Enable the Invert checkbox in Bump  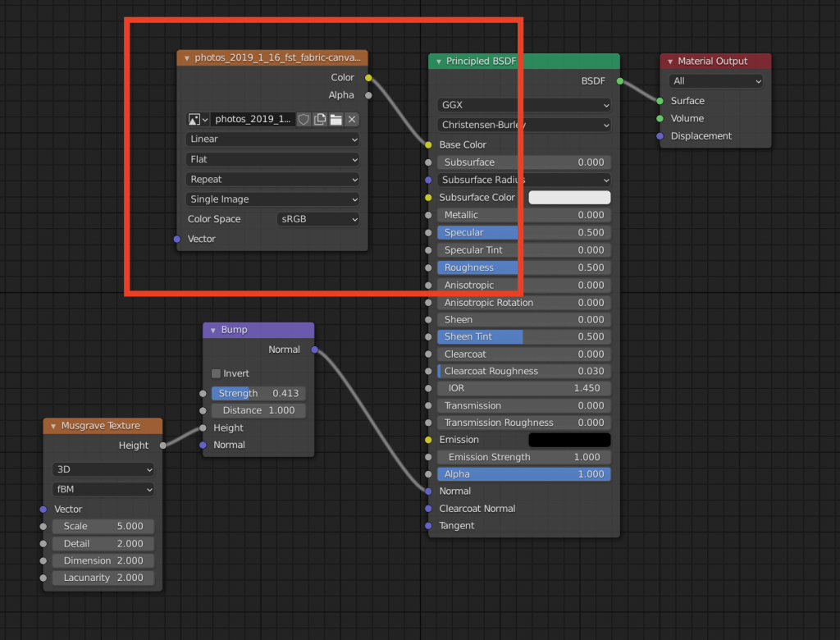pyautogui.click(x=217, y=373)
